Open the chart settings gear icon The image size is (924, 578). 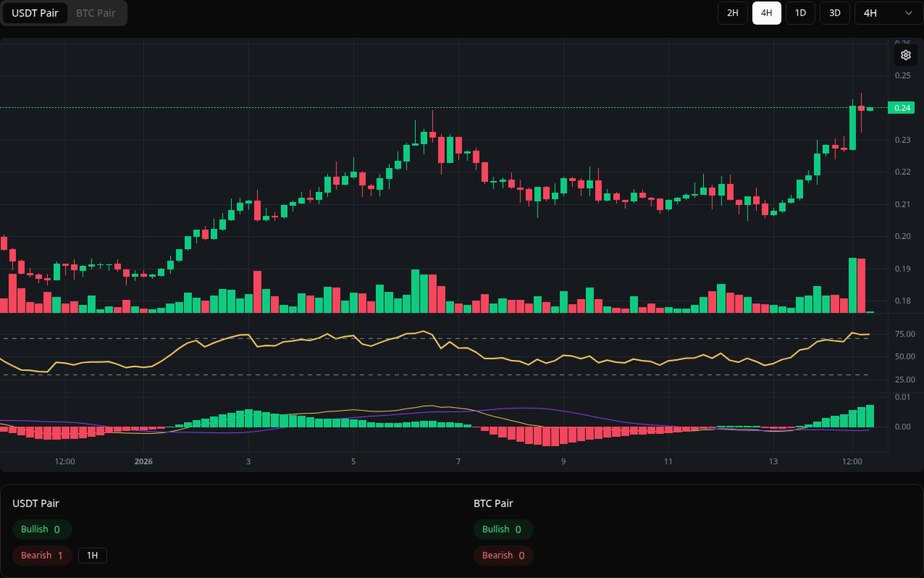point(906,55)
